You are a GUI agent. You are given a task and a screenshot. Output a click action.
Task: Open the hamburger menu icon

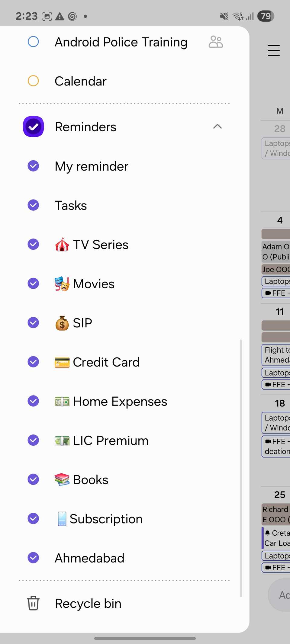pyautogui.click(x=274, y=50)
